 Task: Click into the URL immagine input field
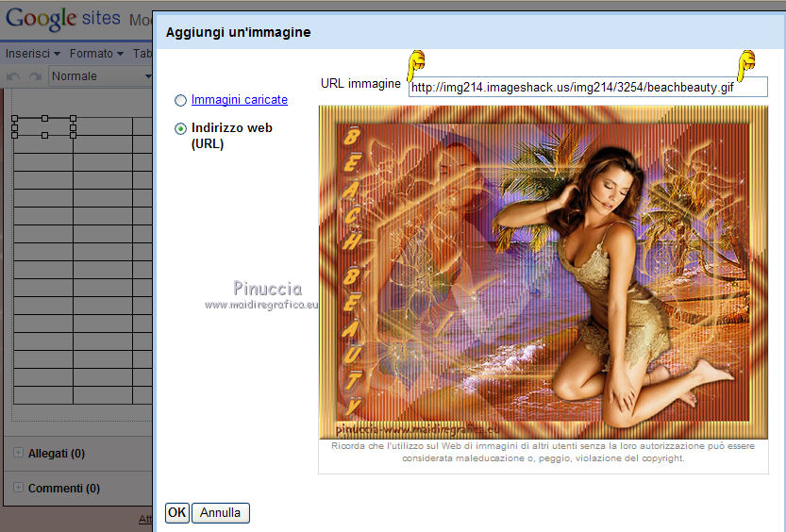click(x=588, y=87)
